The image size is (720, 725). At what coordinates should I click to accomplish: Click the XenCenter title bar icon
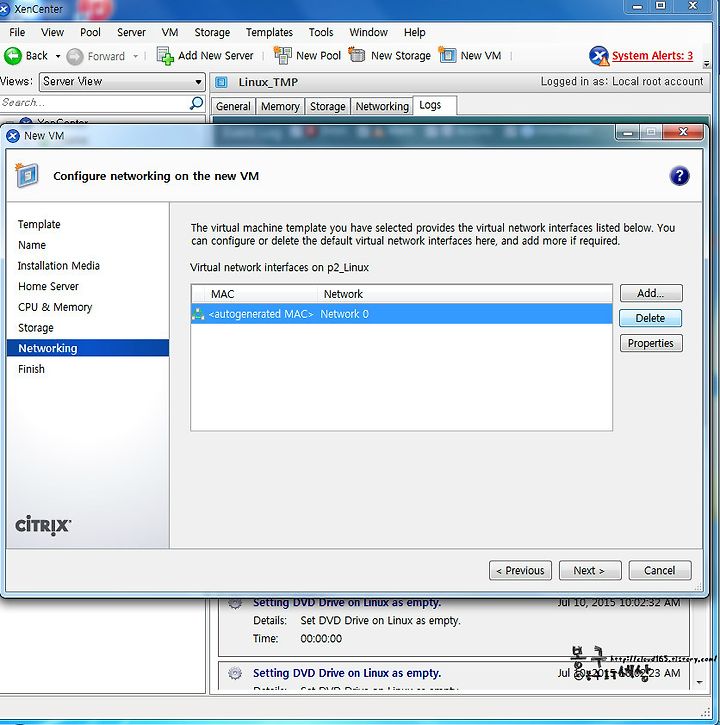pyautogui.click(x=4, y=9)
